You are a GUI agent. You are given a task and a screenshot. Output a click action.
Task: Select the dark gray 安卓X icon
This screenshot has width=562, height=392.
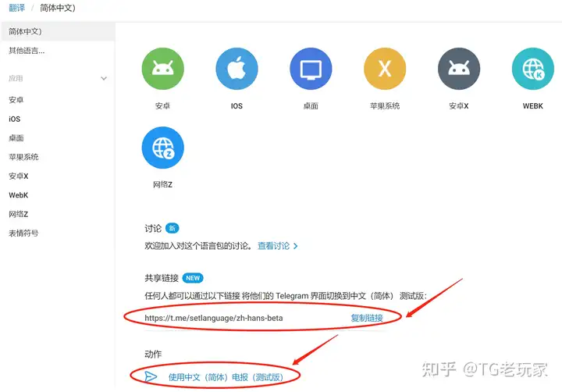pyautogui.click(x=459, y=69)
